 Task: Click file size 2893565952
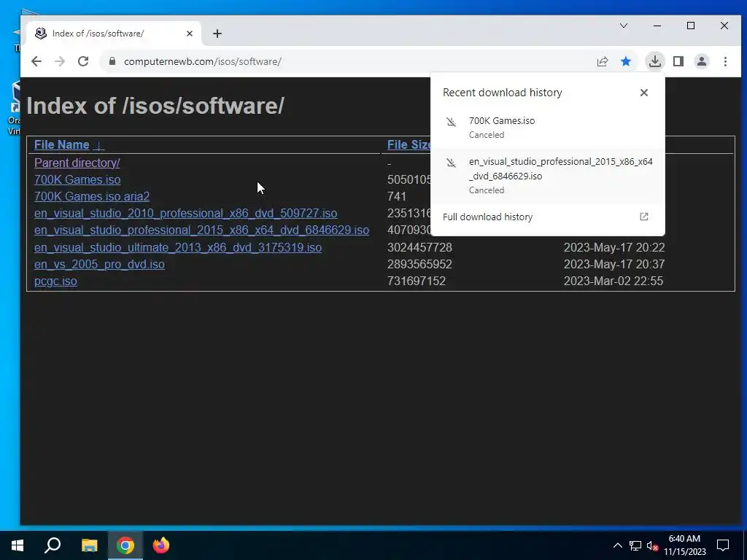(x=419, y=264)
